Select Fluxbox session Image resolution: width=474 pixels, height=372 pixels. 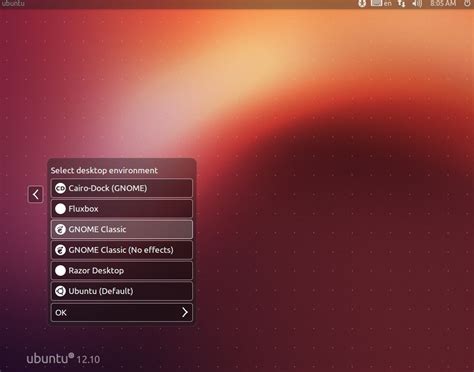(122, 209)
